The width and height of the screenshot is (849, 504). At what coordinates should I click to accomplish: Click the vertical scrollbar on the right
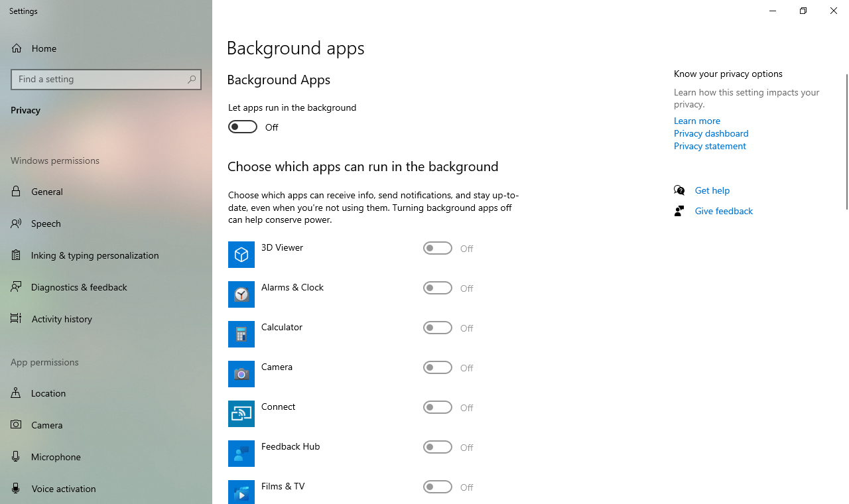(x=846, y=142)
